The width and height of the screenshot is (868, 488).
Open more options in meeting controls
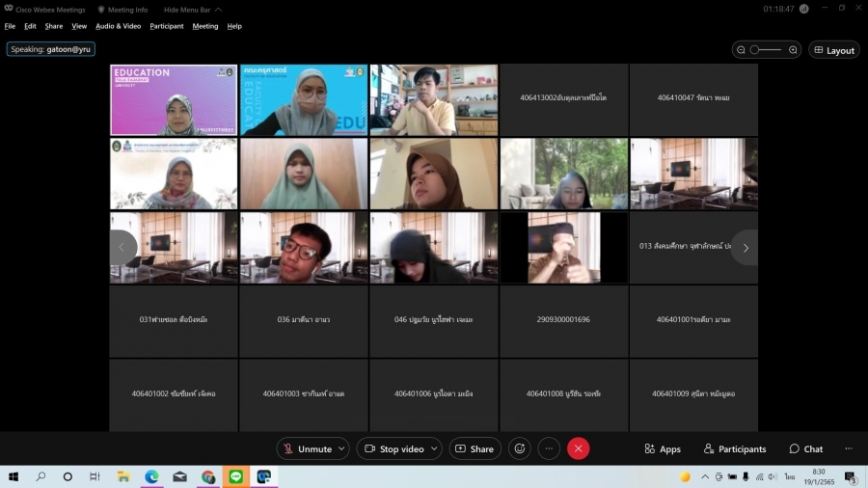click(x=549, y=448)
